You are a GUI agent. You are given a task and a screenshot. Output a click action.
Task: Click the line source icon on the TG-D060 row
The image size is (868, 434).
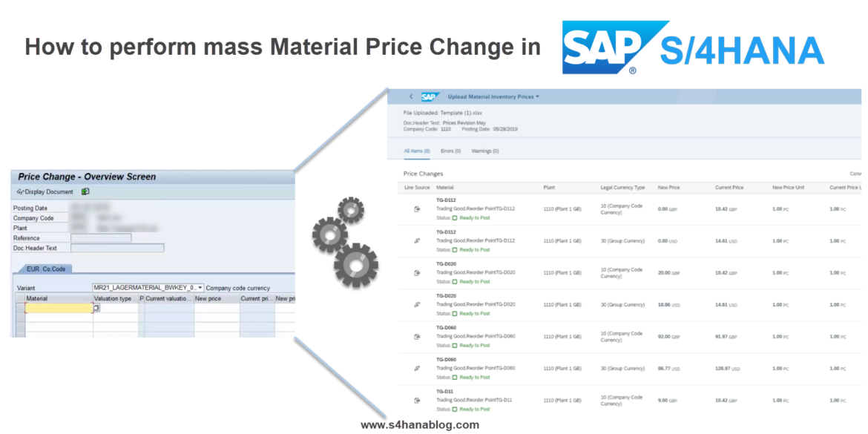click(x=417, y=336)
